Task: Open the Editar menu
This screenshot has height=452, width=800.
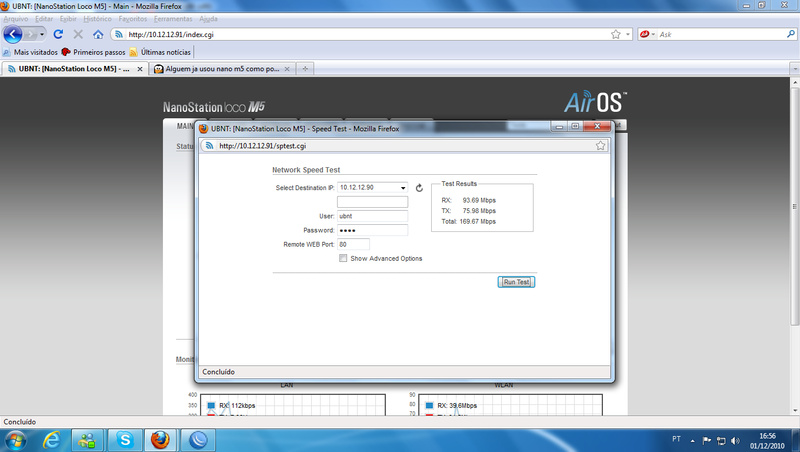Action: point(44,19)
